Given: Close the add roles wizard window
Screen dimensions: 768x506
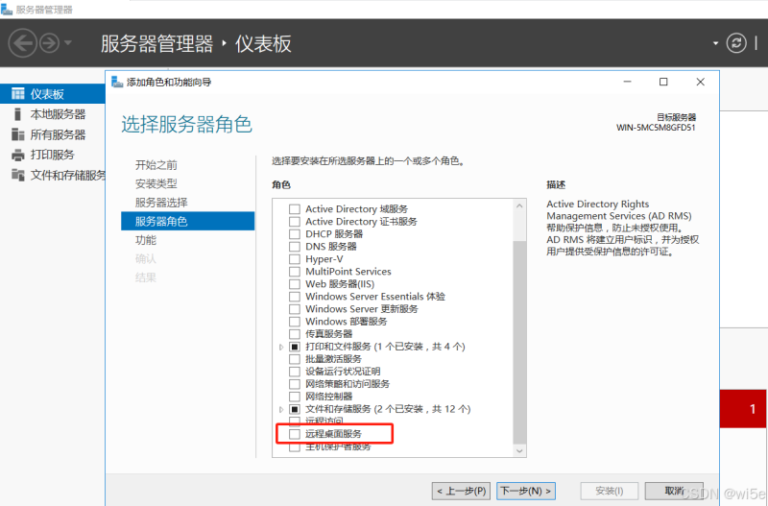Looking at the screenshot, I should click(x=700, y=82).
